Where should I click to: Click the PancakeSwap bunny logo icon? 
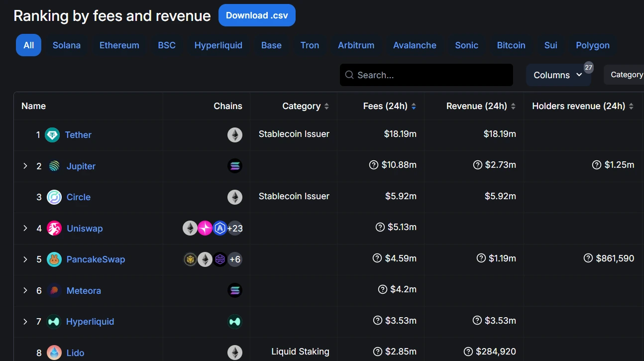click(x=54, y=259)
